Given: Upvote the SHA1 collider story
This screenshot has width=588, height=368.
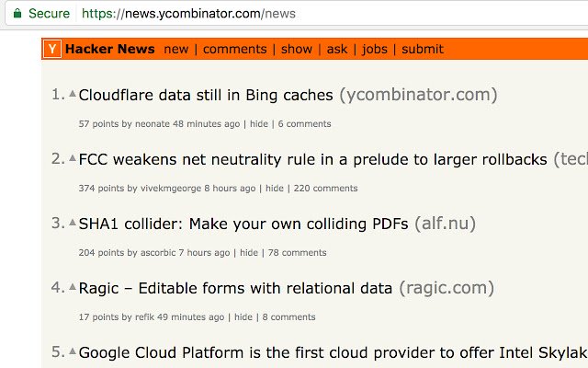Looking at the screenshot, I should (x=73, y=222).
